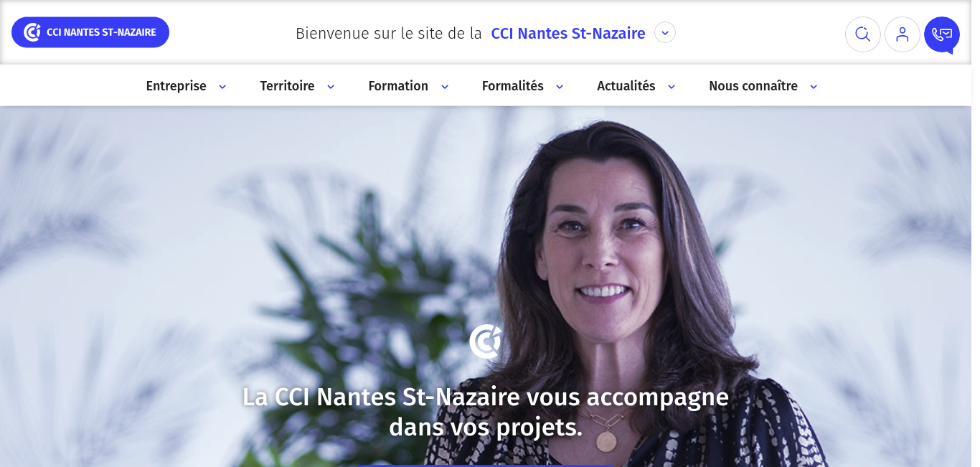Expand the chevron next to Actualités
This screenshot has width=980, height=467.
pyautogui.click(x=672, y=87)
